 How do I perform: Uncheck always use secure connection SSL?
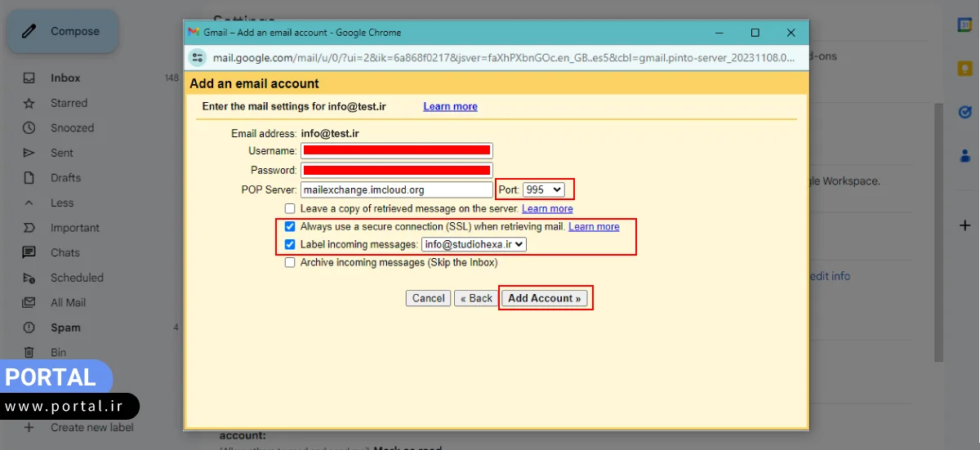pyautogui.click(x=290, y=227)
